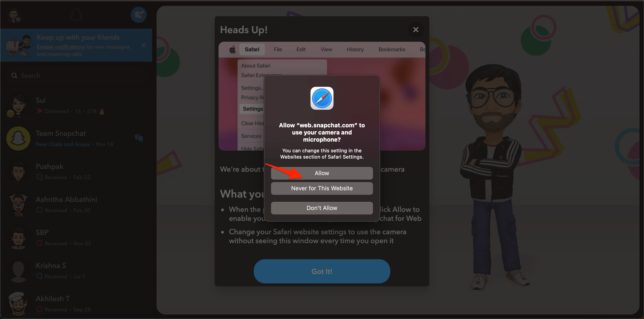Select Settings in Safari dropdown menu
Viewport: 644px width, 319px height.
[x=253, y=109]
